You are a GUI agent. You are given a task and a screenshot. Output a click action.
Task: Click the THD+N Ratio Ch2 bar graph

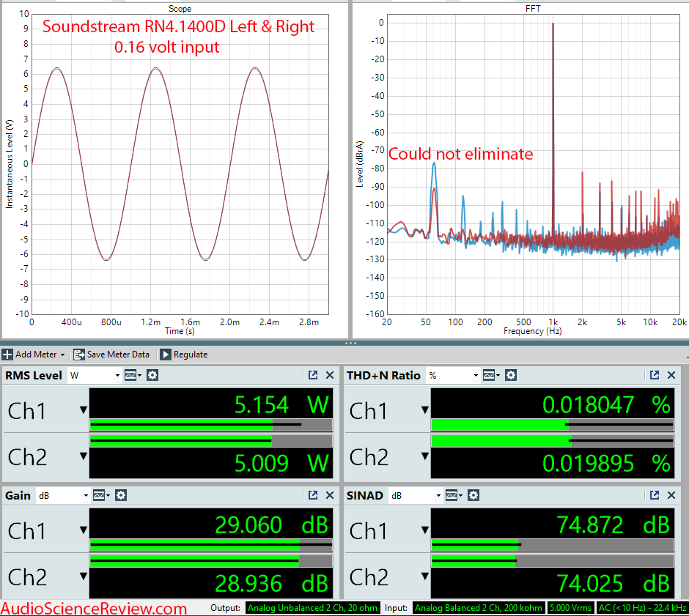553,441
